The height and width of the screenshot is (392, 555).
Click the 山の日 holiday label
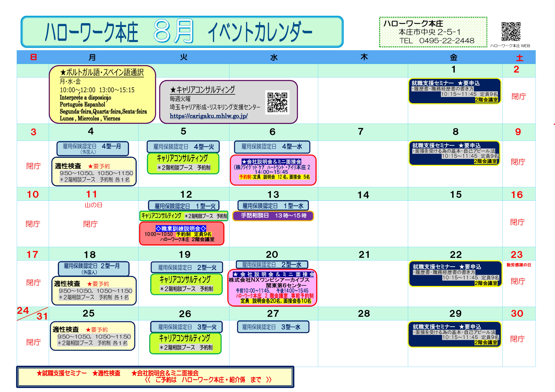pyautogui.click(x=94, y=205)
